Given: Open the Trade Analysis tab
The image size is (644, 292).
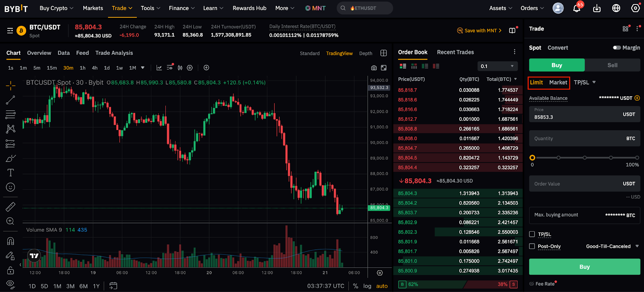Looking at the screenshot, I should (x=114, y=53).
